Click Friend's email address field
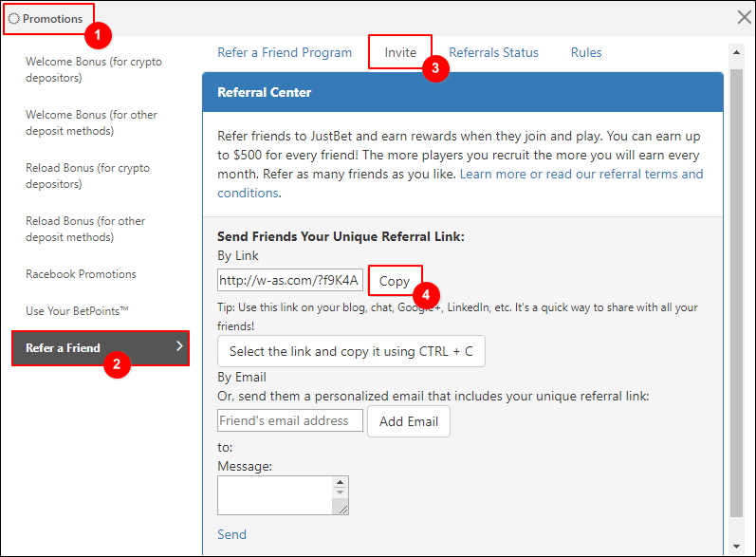This screenshot has width=756, height=557. (289, 420)
